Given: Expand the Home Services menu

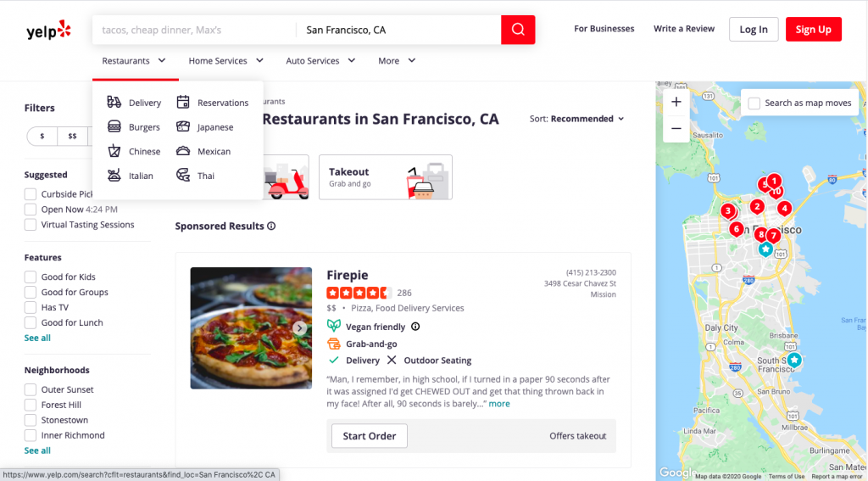Looking at the screenshot, I should [225, 61].
